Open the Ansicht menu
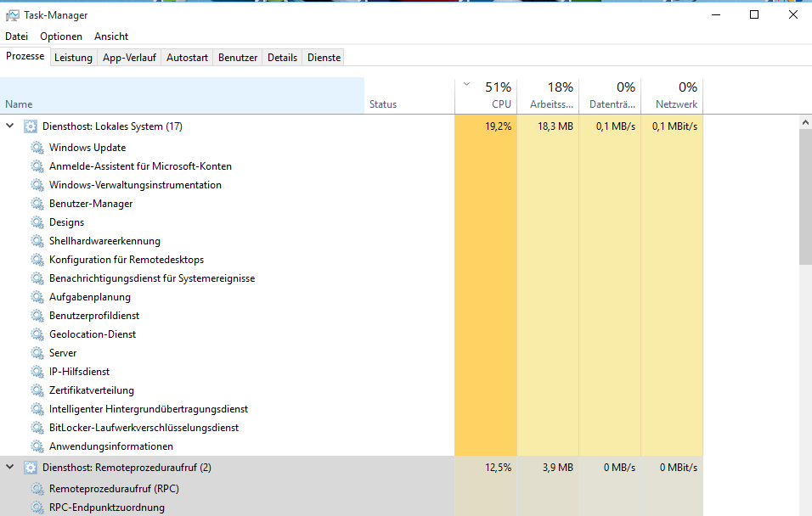Image resolution: width=812 pixels, height=516 pixels. (x=111, y=36)
